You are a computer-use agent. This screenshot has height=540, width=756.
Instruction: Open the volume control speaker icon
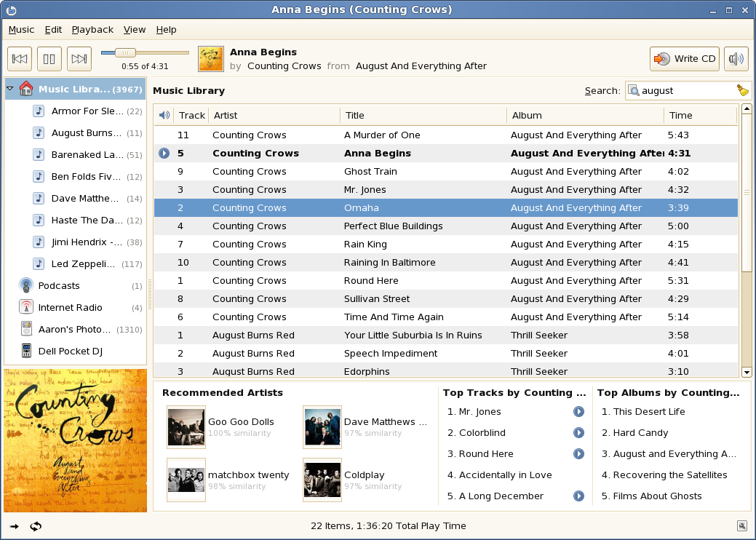[x=736, y=59]
